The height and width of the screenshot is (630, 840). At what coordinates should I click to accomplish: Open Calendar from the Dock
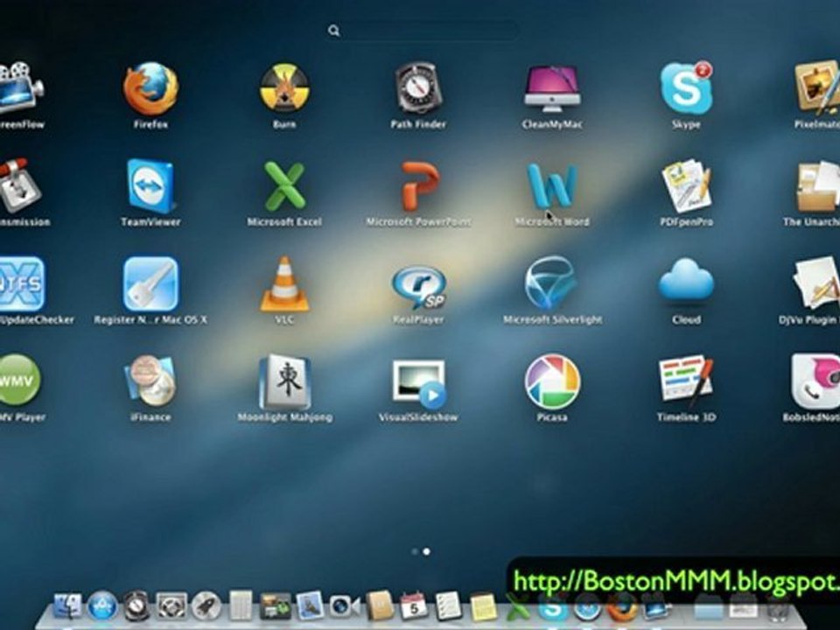[x=414, y=606]
